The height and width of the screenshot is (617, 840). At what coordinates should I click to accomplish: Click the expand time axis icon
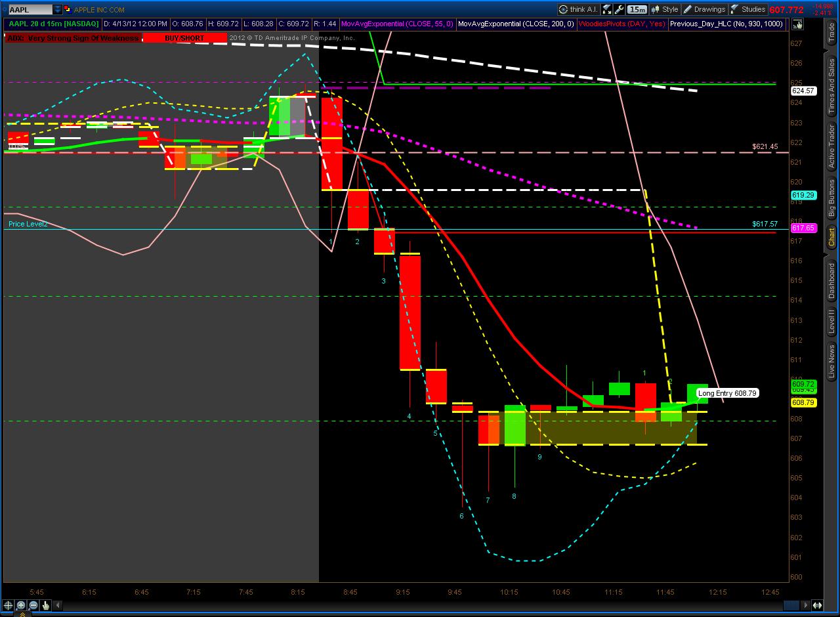[818, 605]
